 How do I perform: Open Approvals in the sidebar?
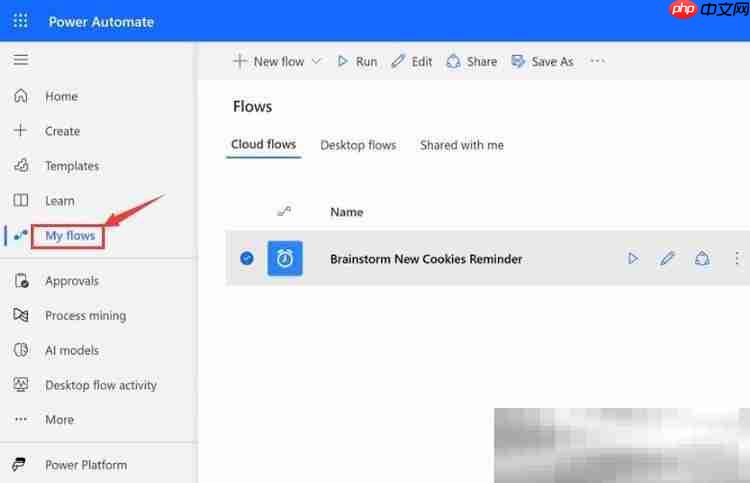pyautogui.click(x=72, y=281)
